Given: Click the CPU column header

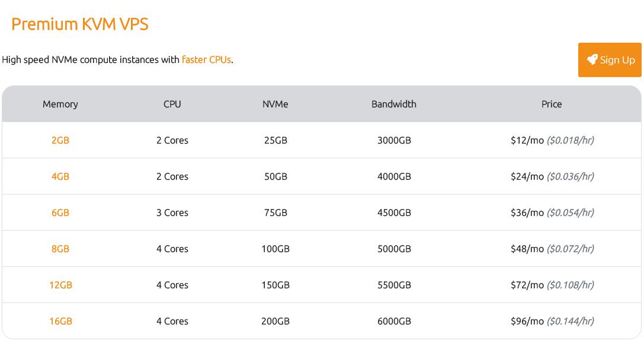Looking at the screenshot, I should click(172, 104).
